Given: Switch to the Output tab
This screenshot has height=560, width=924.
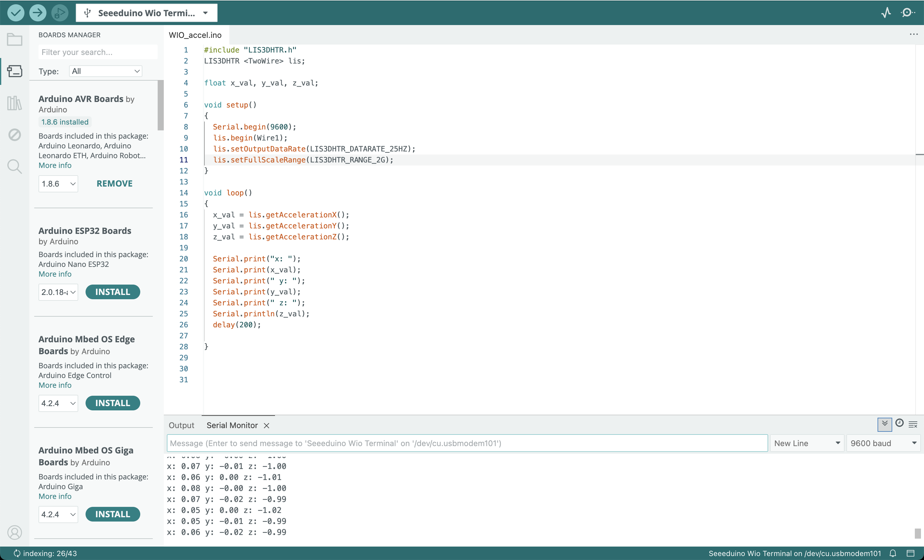Looking at the screenshot, I should pyautogui.click(x=181, y=425).
